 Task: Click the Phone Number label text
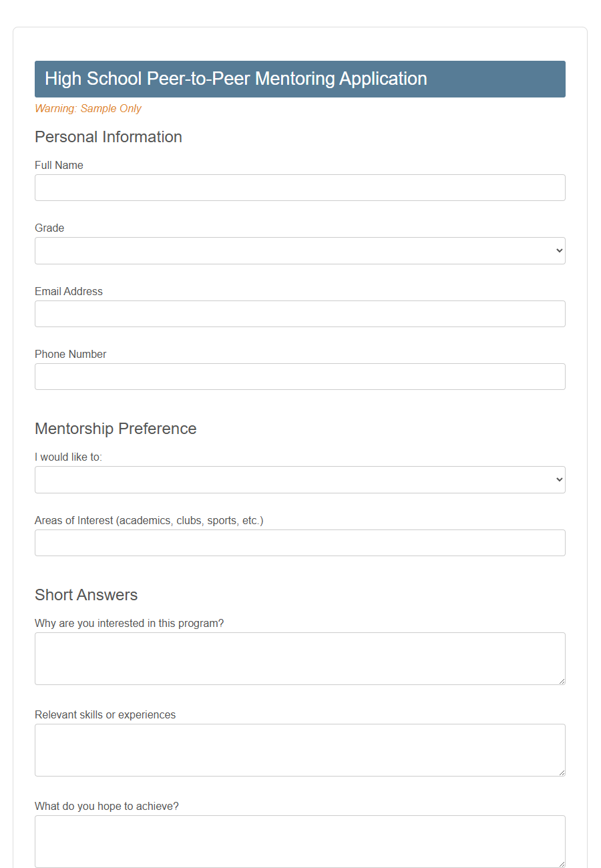coord(70,354)
